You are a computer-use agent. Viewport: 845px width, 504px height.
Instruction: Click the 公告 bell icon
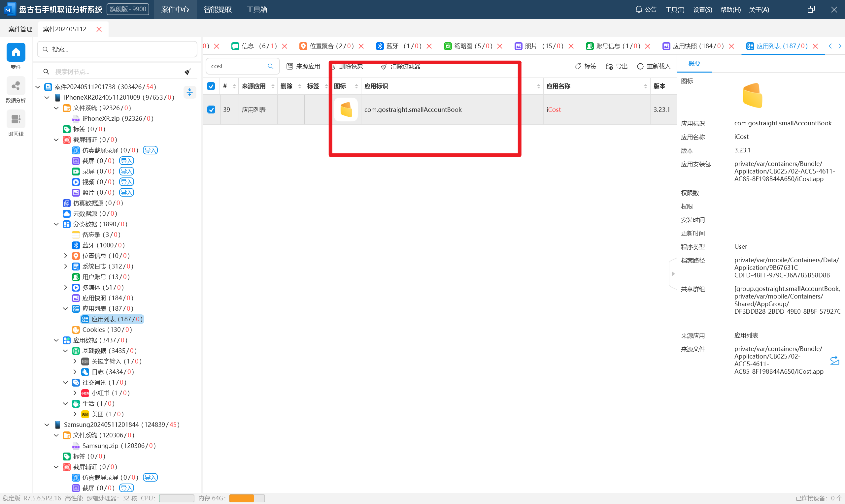638,10
